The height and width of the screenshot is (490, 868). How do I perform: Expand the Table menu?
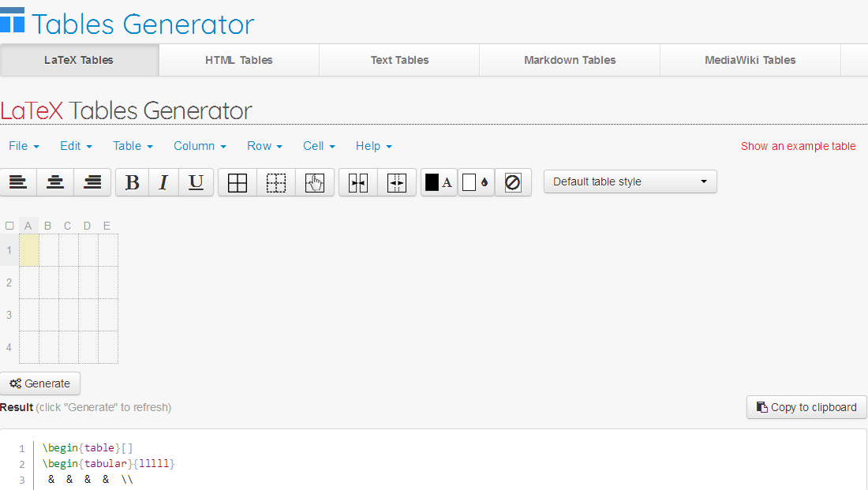[x=133, y=146]
